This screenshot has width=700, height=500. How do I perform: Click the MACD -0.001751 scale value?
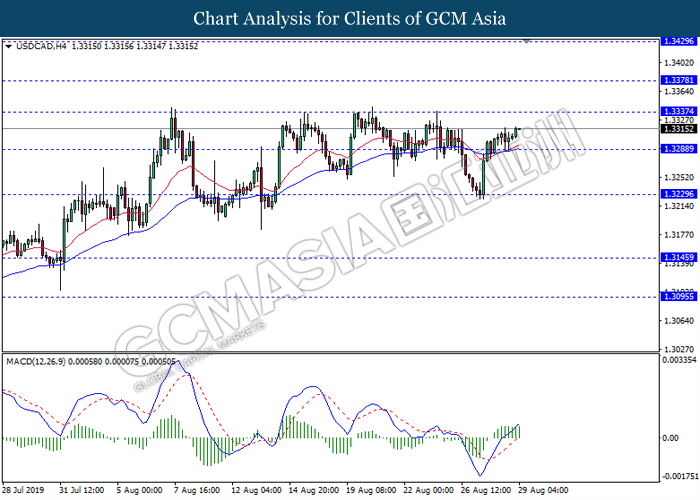pos(679,477)
